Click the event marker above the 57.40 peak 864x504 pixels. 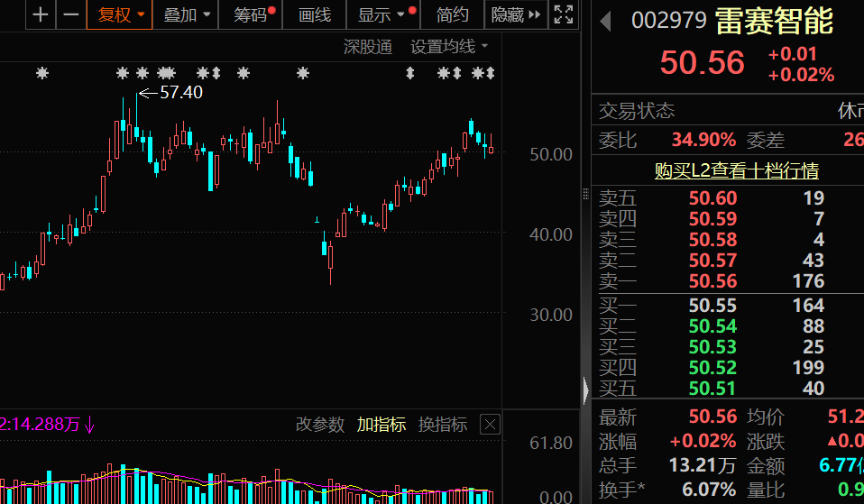pyautogui.click(x=124, y=73)
